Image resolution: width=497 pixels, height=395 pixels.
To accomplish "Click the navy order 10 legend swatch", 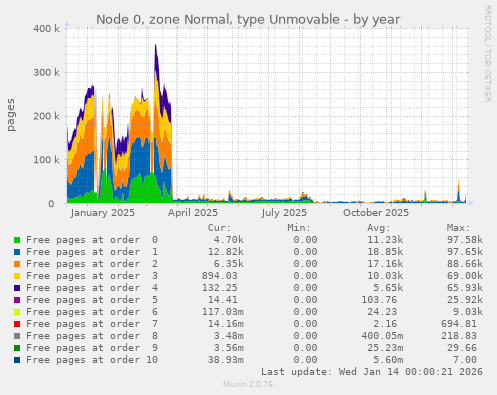I will [x=17, y=360].
